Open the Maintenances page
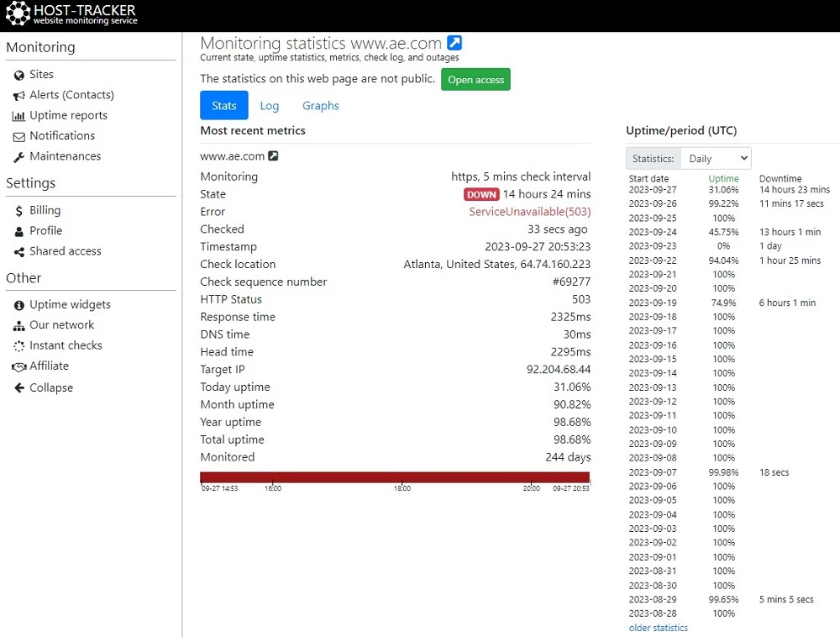840x637 pixels. pyautogui.click(x=66, y=156)
